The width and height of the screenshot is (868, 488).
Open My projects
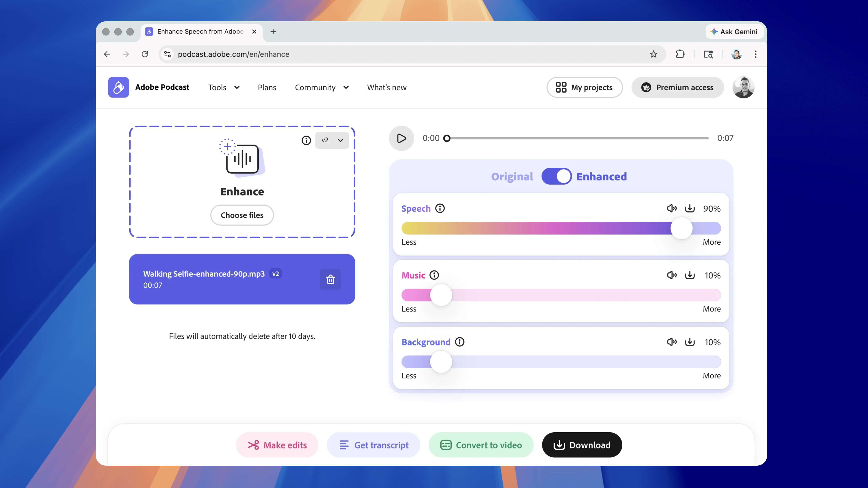(x=585, y=87)
